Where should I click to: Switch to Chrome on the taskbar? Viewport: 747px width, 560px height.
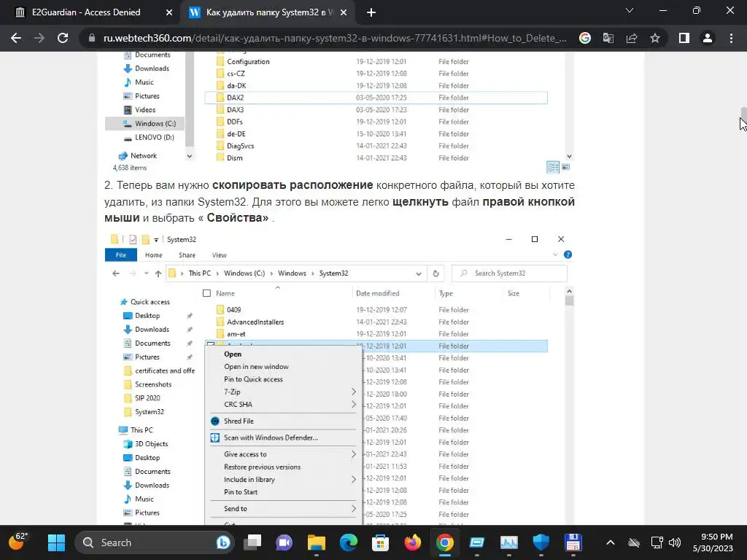click(x=444, y=542)
